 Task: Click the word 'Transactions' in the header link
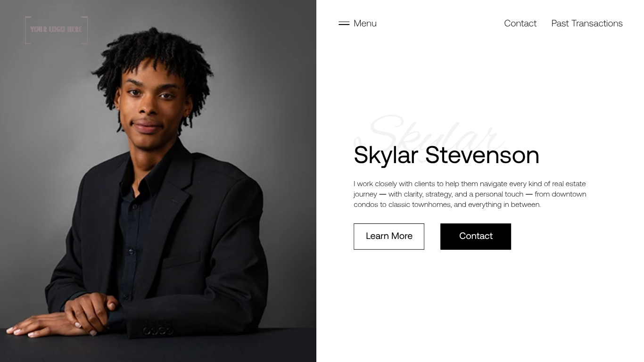click(x=597, y=23)
